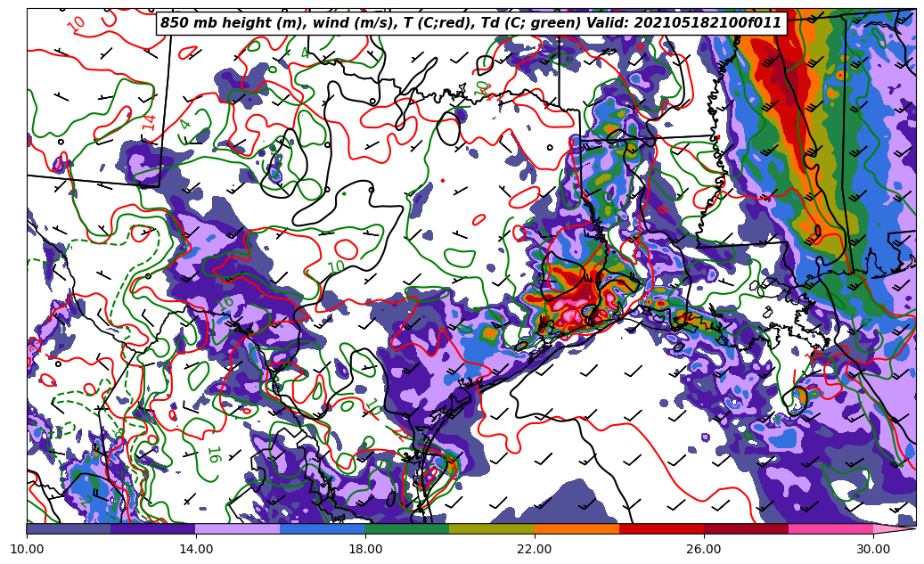Viewport: 924px width, 564px height.
Task: Click the 10.00 colorbar tick label
Action: pyautogui.click(x=27, y=549)
